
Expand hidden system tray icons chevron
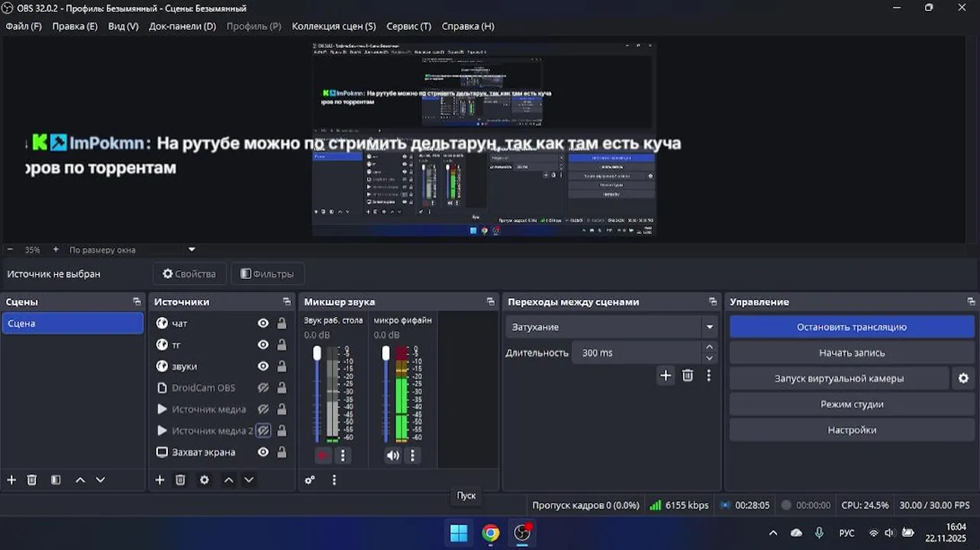[773, 533]
